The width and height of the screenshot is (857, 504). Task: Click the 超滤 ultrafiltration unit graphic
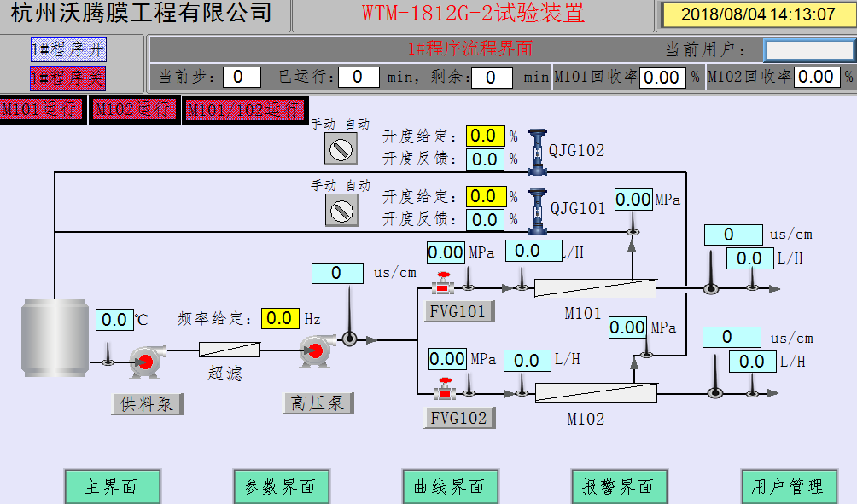[230, 349]
